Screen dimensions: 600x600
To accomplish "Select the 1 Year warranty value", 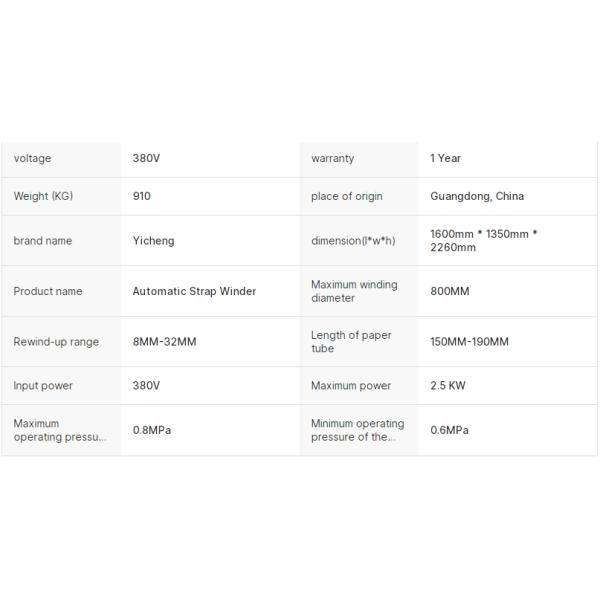I will [445, 158].
